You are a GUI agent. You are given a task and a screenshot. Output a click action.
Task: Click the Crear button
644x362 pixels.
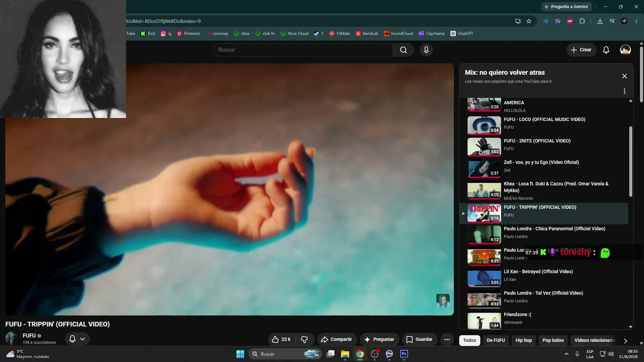pos(581,50)
